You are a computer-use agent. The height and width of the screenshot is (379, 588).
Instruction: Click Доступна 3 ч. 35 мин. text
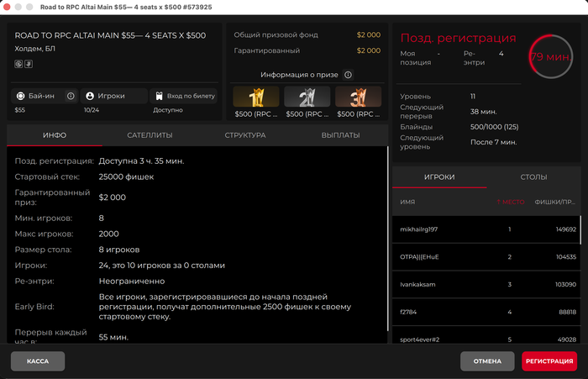click(141, 161)
